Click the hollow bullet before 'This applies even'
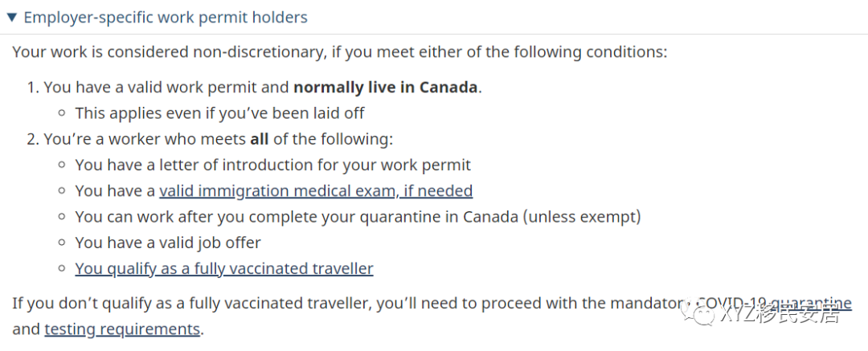This screenshot has height=351, width=868. 63,113
